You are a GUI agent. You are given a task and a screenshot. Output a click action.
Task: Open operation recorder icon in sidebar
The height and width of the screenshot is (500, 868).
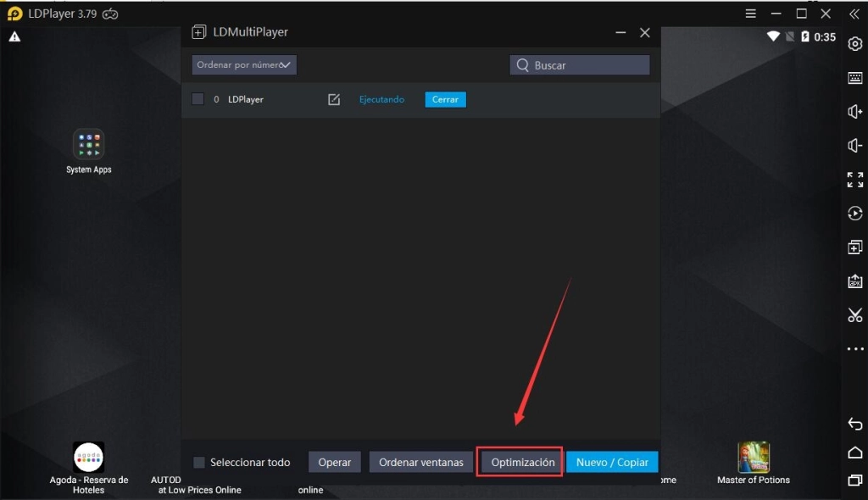(x=854, y=214)
